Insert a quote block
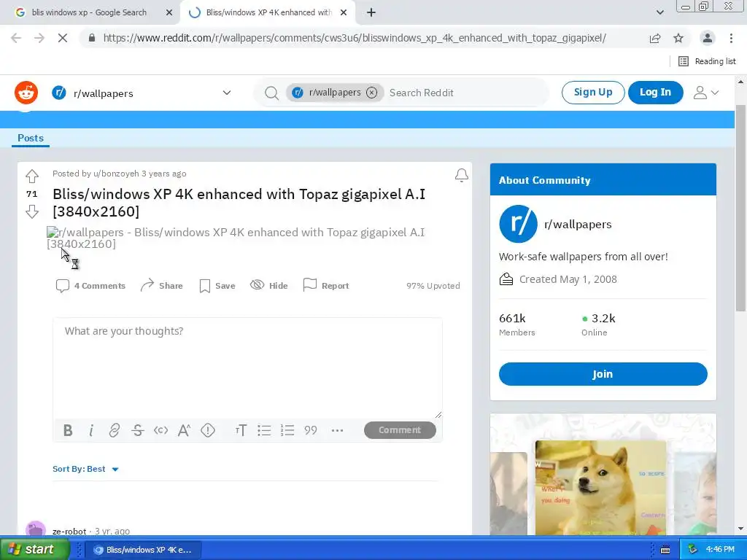 click(311, 430)
